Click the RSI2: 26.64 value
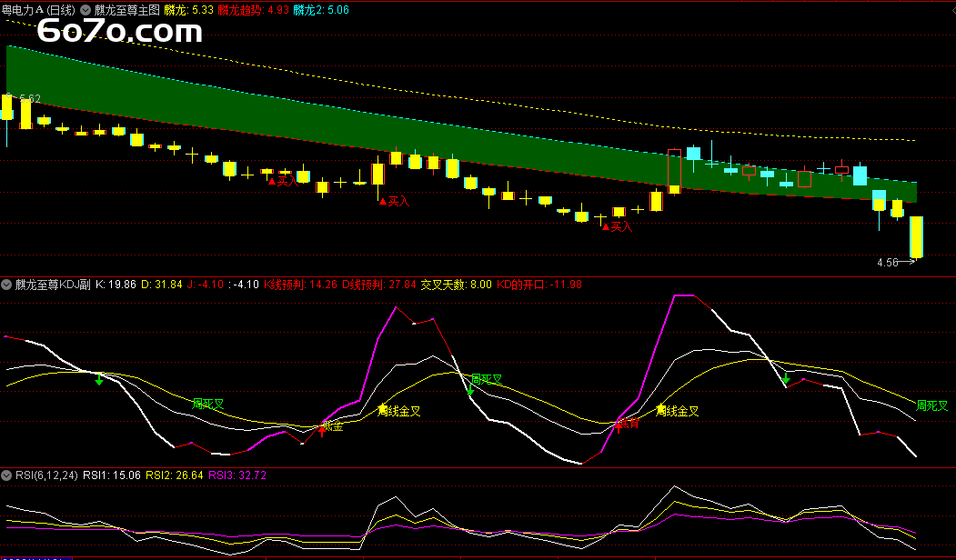The image size is (956, 560). (x=175, y=475)
